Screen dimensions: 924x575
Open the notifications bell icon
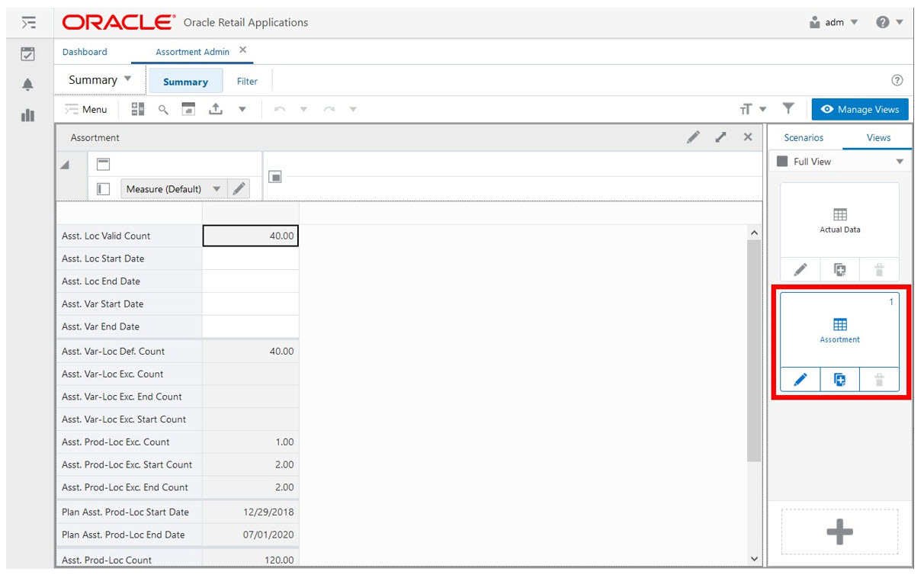pos(28,85)
